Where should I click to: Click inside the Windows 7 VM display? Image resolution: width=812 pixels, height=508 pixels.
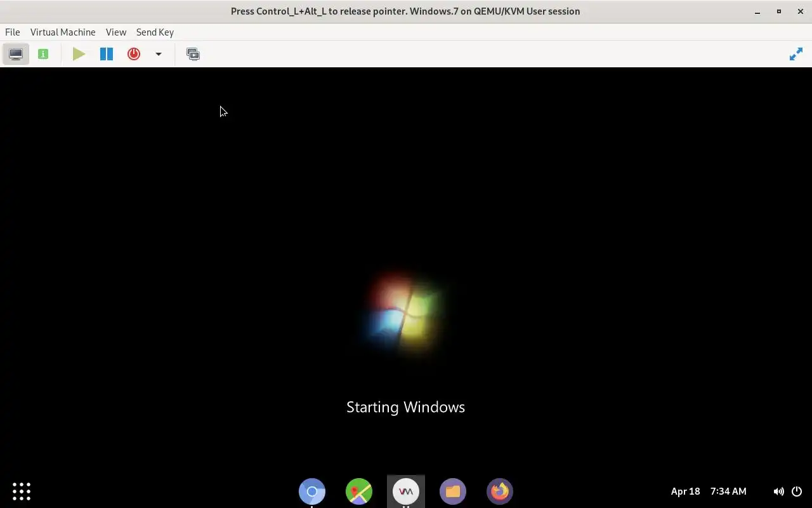406,271
